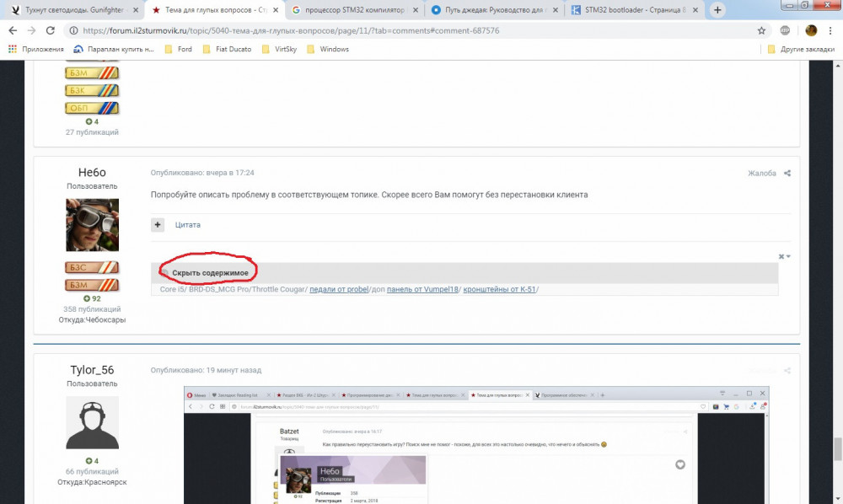The image size is (843, 504).
Task: Open Chrome profile avatar
Action: click(811, 30)
